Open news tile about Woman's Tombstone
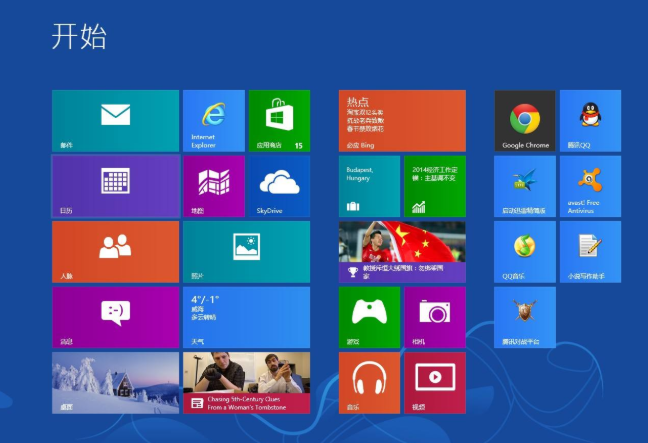 246,383
